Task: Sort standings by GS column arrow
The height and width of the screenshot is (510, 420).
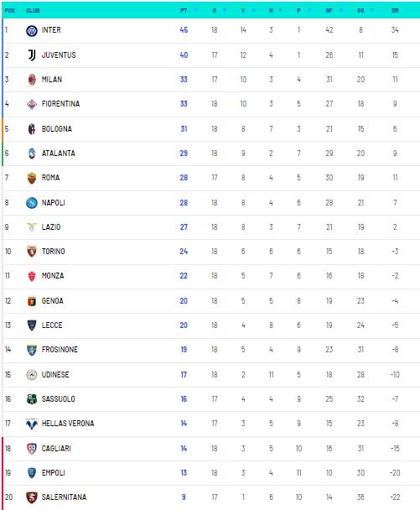Action: [x=372, y=10]
